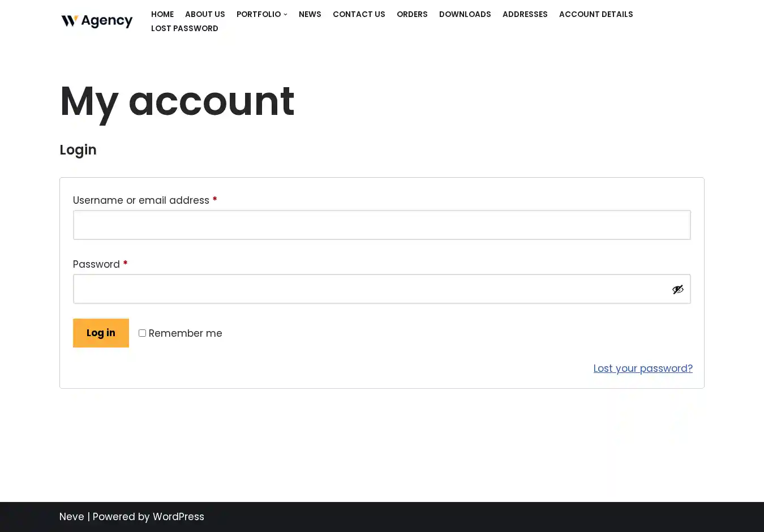Open Addresses from the top menu

coord(525,14)
